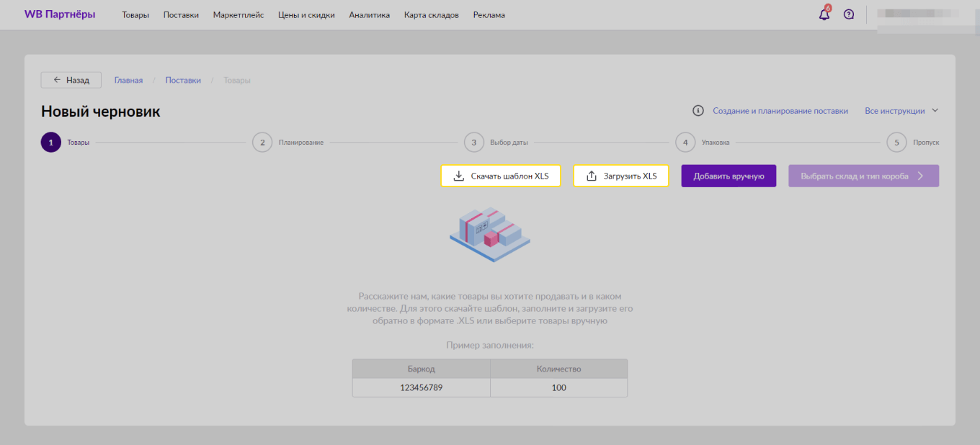This screenshot has height=445, width=980.
Task: Select step 4 Упаковка circle
Action: [685, 143]
